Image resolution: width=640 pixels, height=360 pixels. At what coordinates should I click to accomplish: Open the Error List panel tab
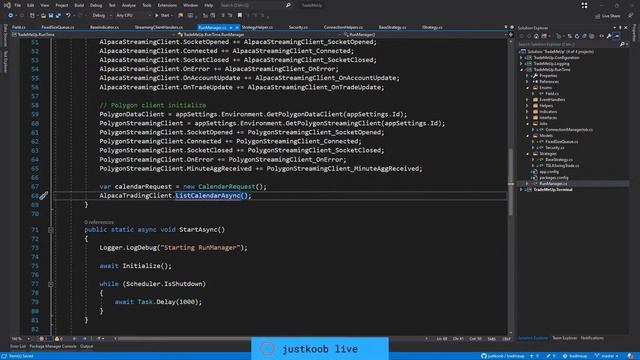pyautogui.click(x=18, y=347)
